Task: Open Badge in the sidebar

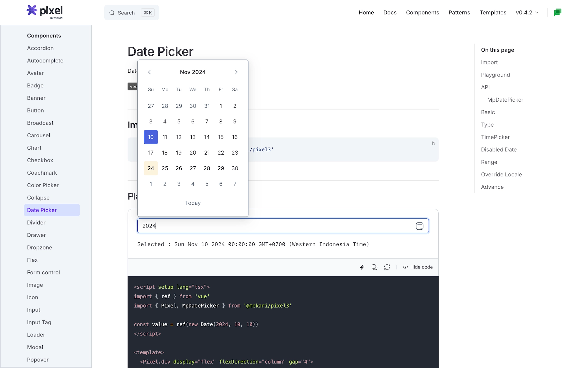Action: tap(35, 85)
